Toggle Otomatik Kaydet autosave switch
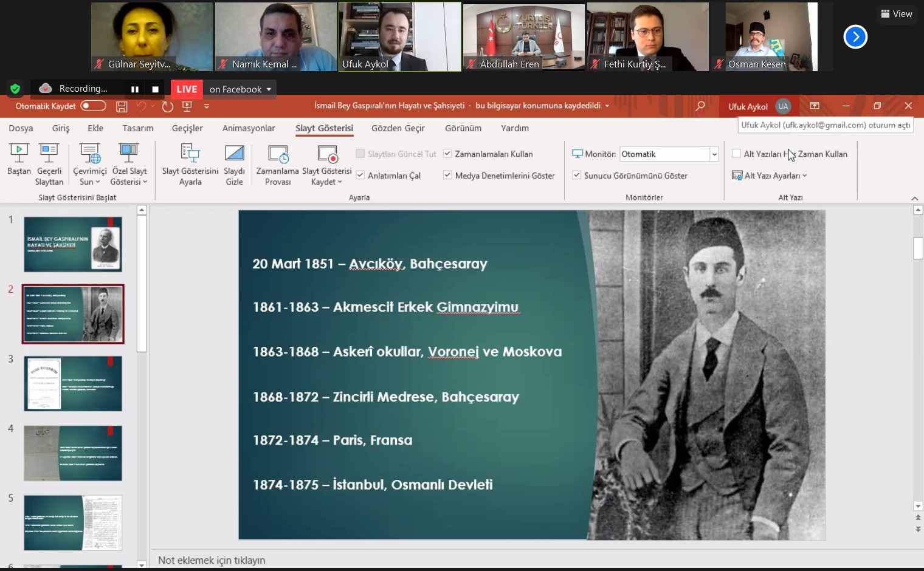The width and height of the screenshot is (924, 571). pos(93,106)
